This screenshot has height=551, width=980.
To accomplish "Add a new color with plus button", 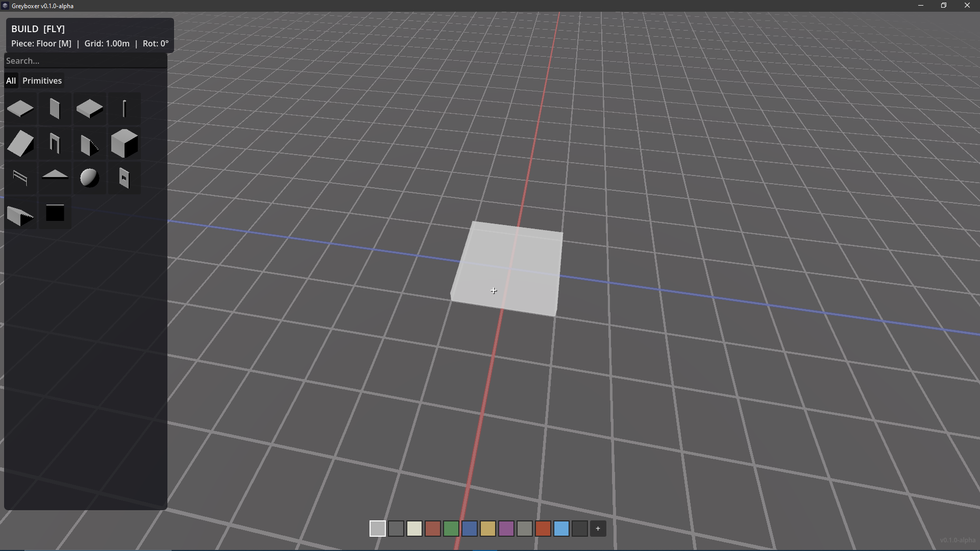I will [598, 529].
